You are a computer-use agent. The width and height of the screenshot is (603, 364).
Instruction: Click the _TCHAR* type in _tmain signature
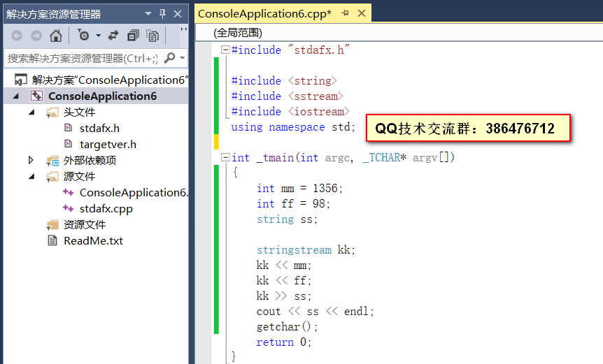pyautogui.click(x=384, y=157)
